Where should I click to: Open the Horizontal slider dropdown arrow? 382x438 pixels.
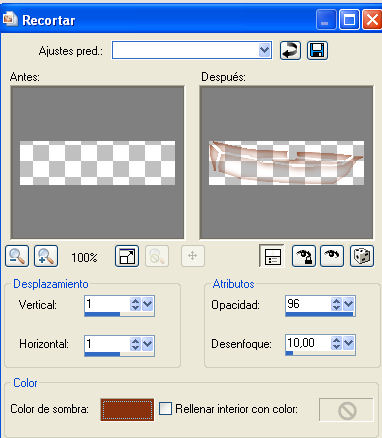(147, 344)
